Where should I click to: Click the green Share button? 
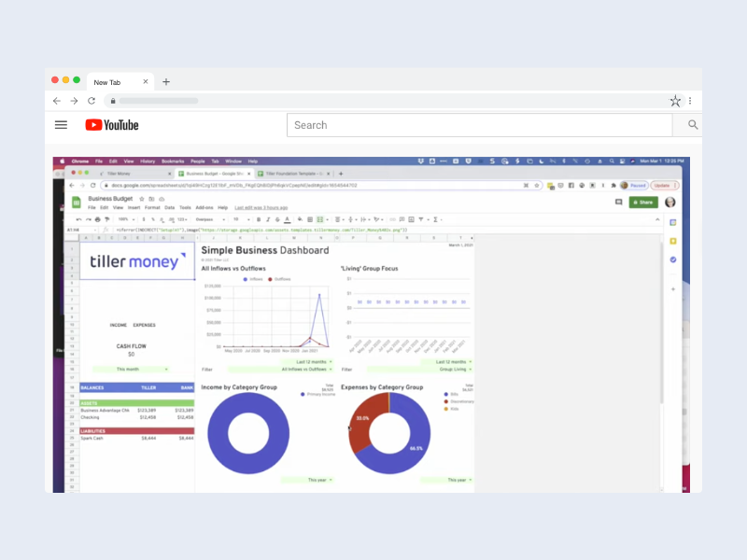point(643,203)
